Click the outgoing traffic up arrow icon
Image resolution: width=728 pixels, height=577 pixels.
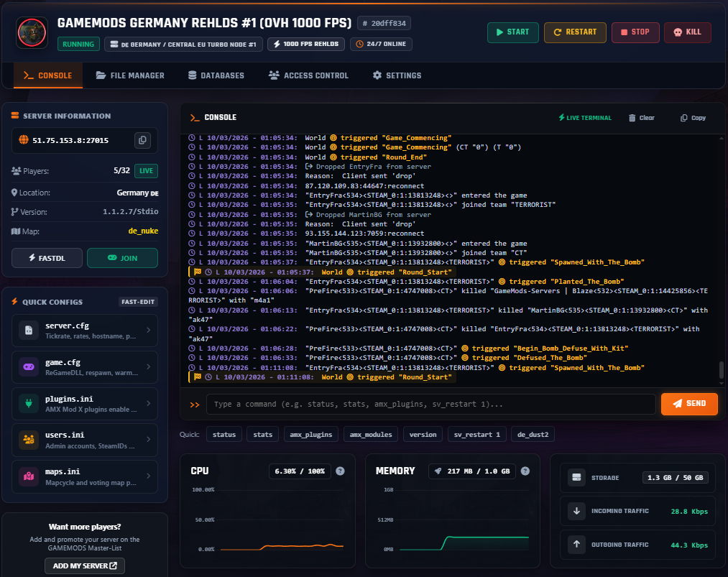click(x=576, y=544)
